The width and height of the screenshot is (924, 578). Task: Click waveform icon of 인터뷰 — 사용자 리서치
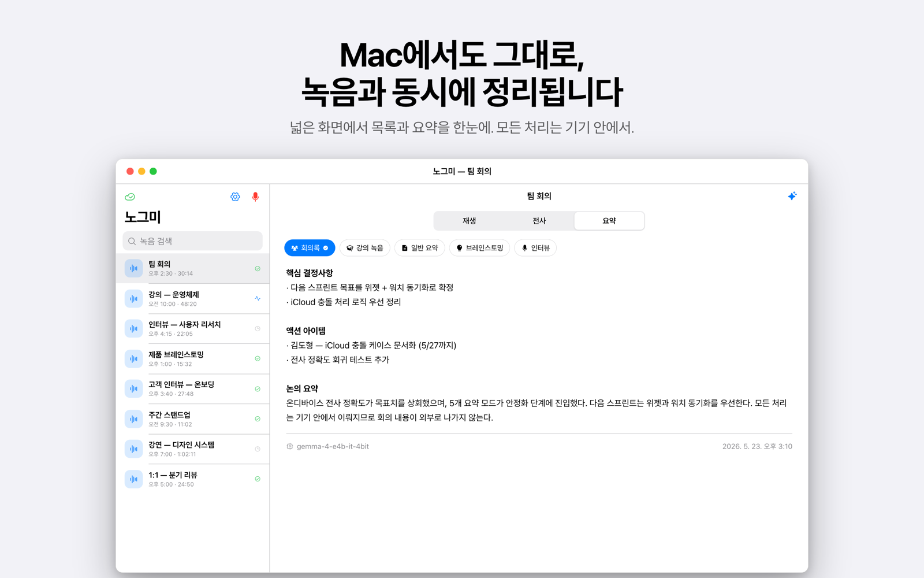pyautogui.click(x=133, y=328)
